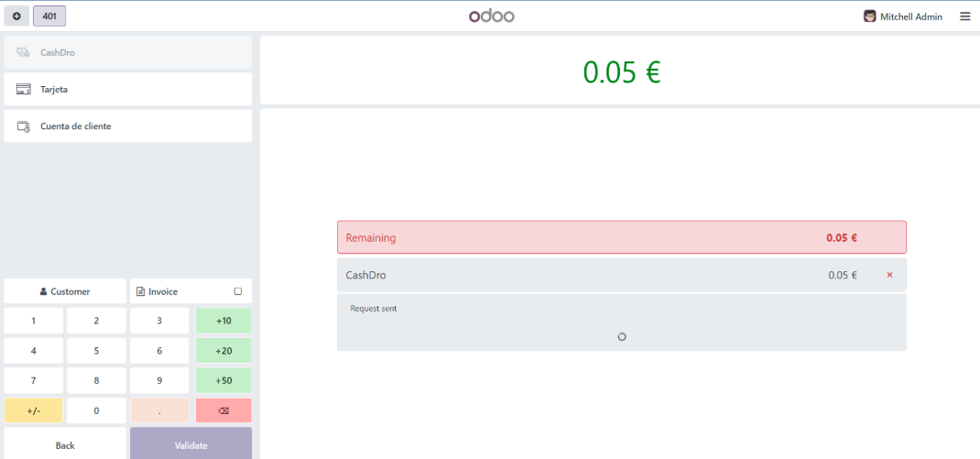Select the Tarjeta card payment method
This screenshot has height=459, width=980.
tap(128, 90)
